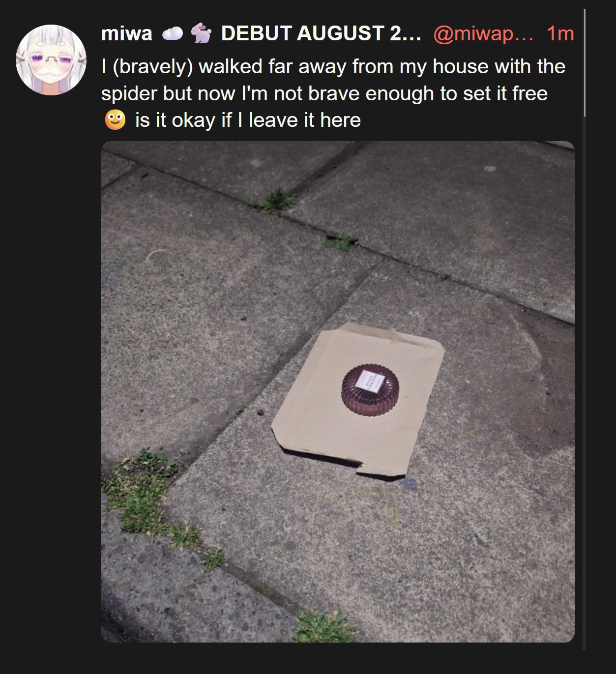
Task: Click the DEBUT AUGUST name text
Action: 321,33
